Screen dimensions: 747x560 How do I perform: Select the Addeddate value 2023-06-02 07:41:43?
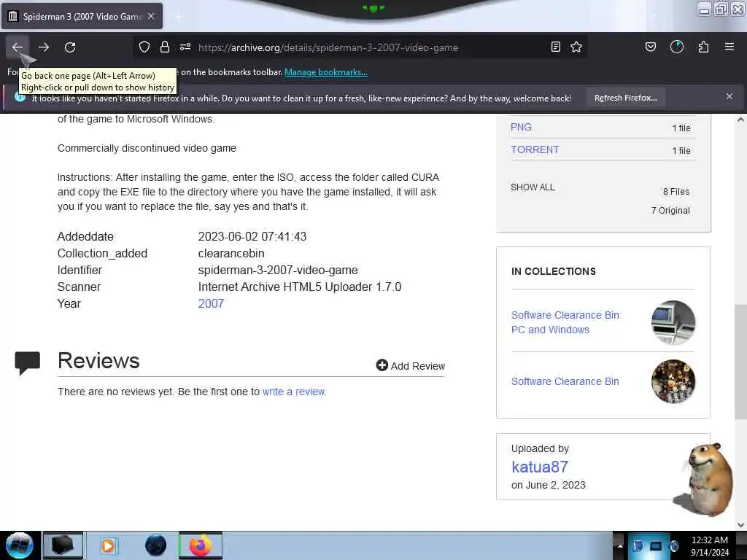252,237
